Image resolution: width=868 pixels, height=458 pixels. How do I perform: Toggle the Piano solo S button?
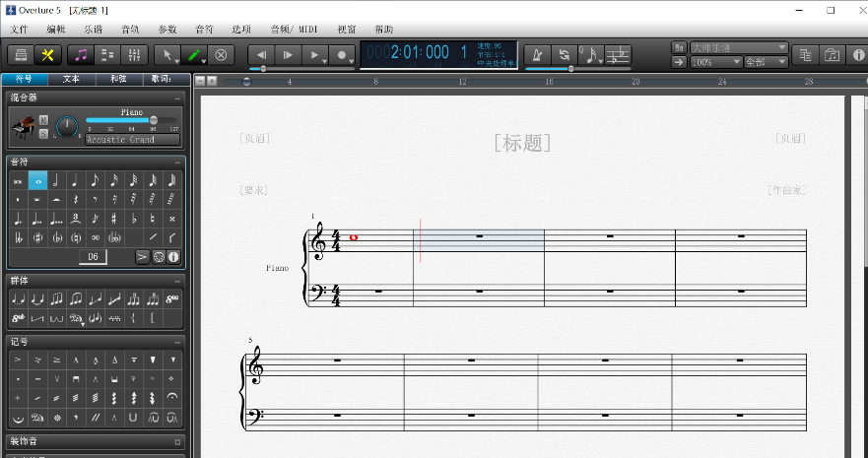point(43,133)
